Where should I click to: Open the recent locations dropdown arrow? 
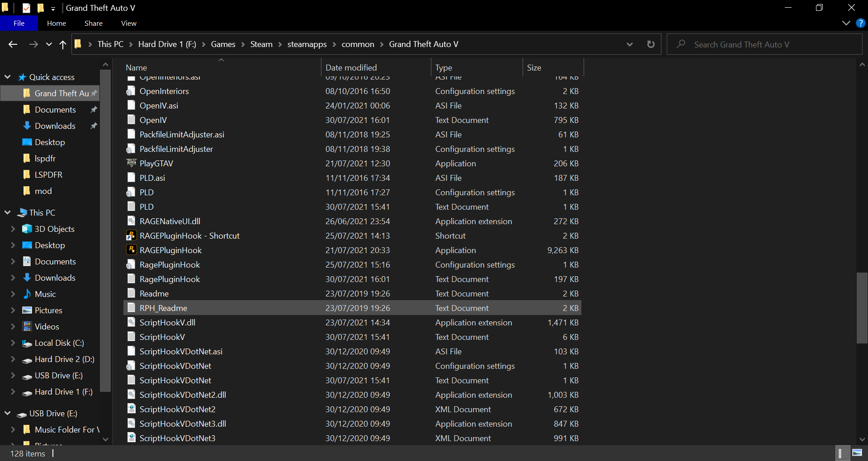[x=49, y=44]
